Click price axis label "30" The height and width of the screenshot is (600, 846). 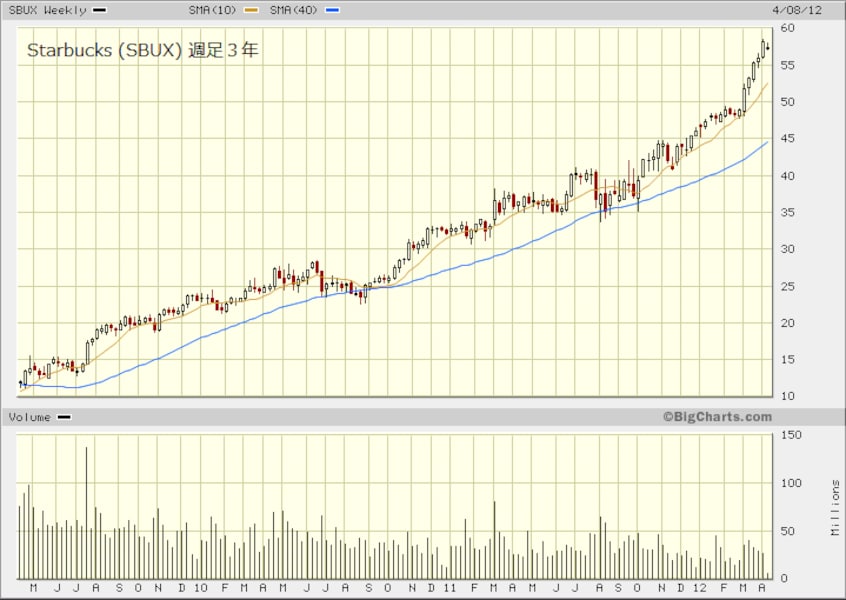787,249
